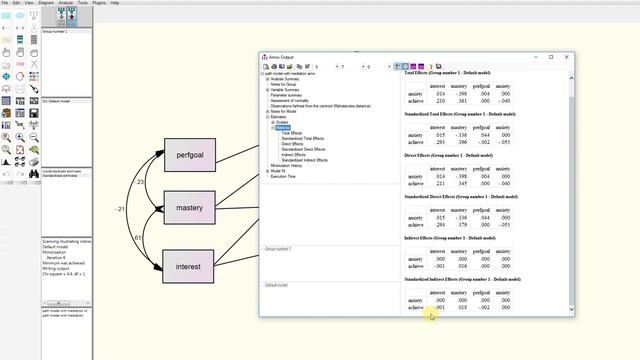Click the Zoom out magnifier with minus
The image size is (640, 360).
pyautogui.click(x=34, y=138)
